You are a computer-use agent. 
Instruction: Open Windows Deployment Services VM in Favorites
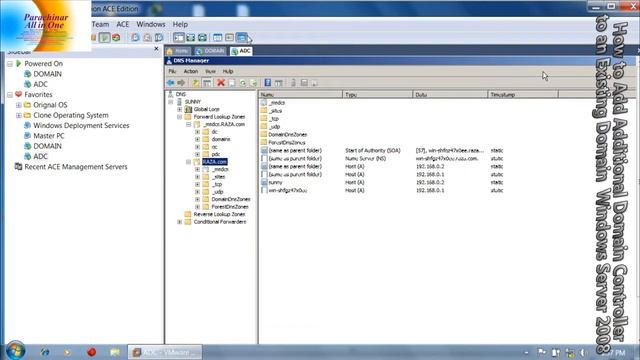point(76,125)
